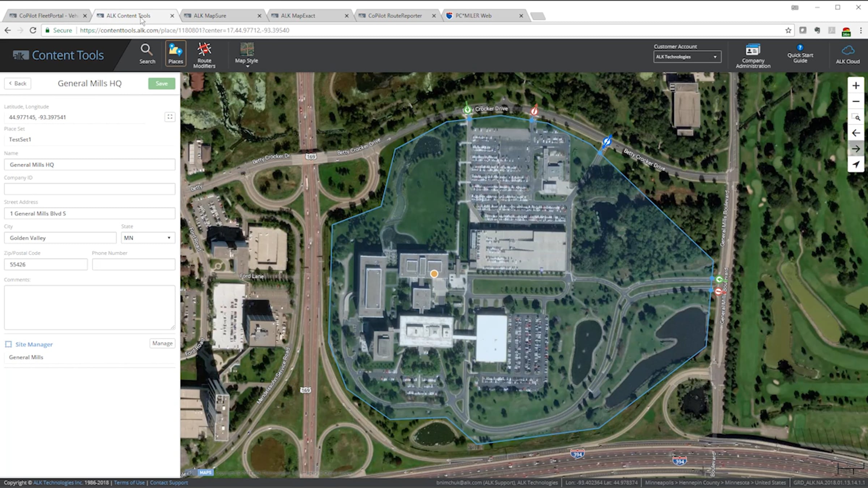Screen dimensions: 868x488
Task: Go to next map view
Action: 856,149
